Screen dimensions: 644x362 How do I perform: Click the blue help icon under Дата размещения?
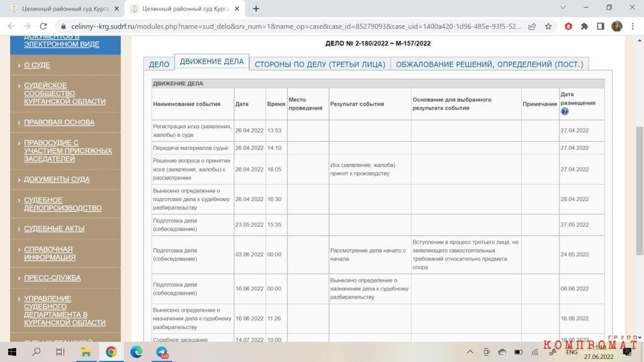565,112
